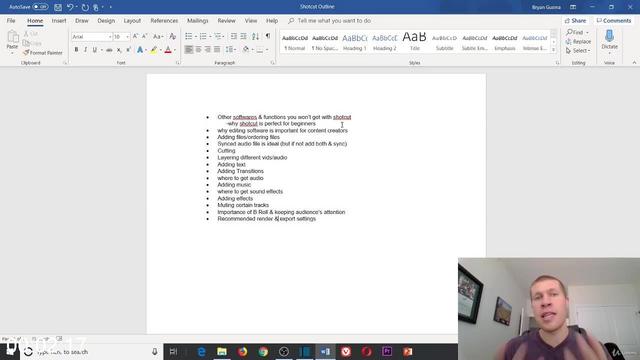
Task: Click the Undo arrow
Action: pos(70,7)
